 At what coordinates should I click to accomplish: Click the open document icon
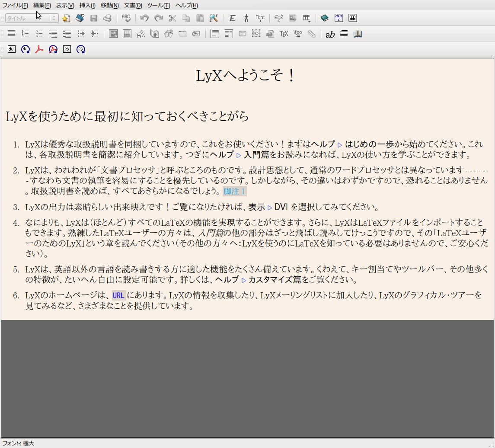80,18
